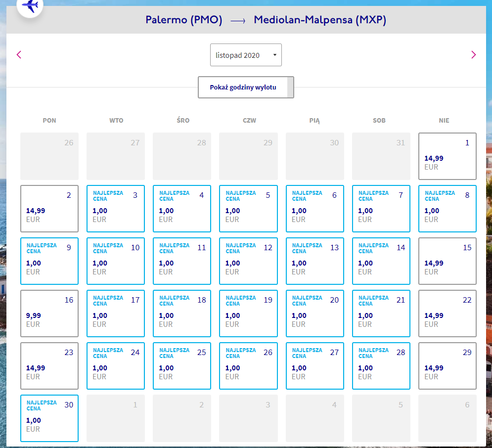
Task: Select November 20 for 1,00 EUR
Action: pos(314,314)
